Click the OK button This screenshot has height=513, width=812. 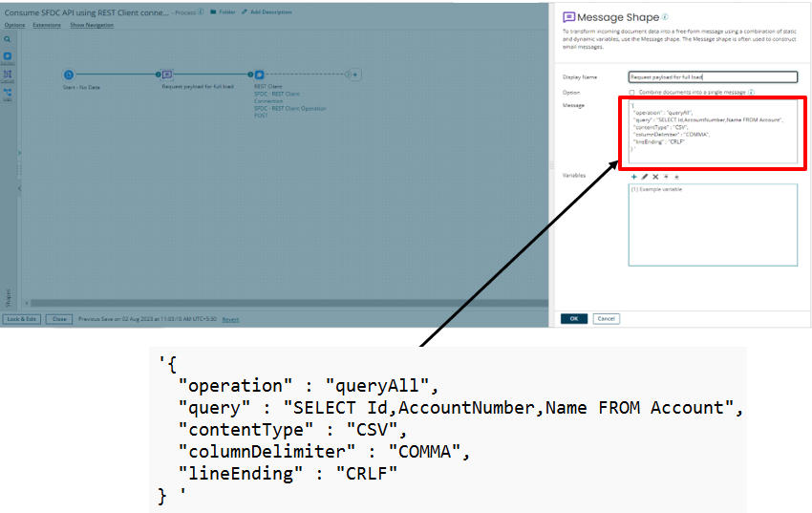[x=573, y=318]
